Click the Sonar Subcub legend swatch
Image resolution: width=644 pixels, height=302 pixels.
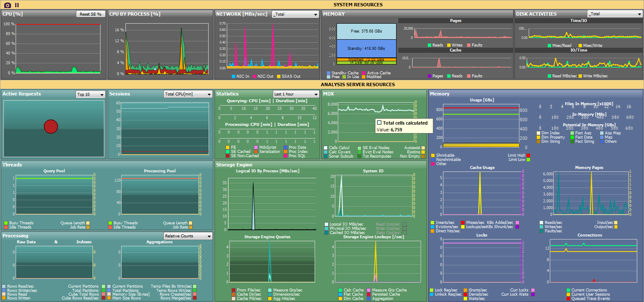click(326, 156)
